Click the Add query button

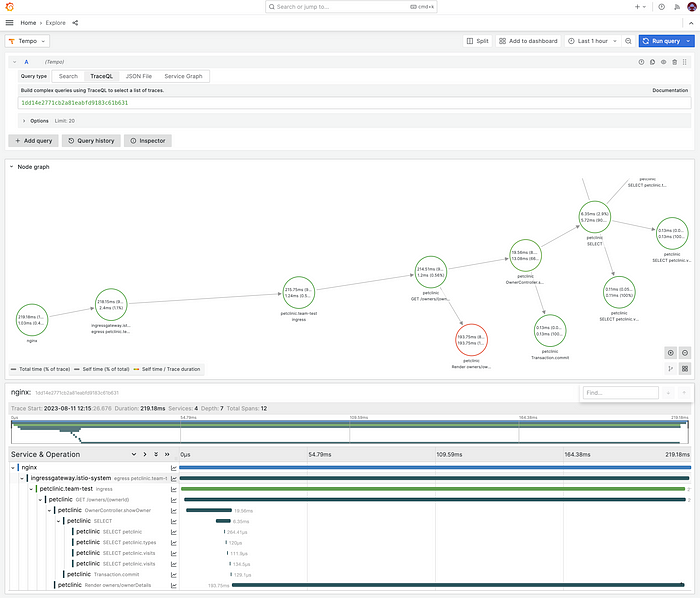click(33, 141)
